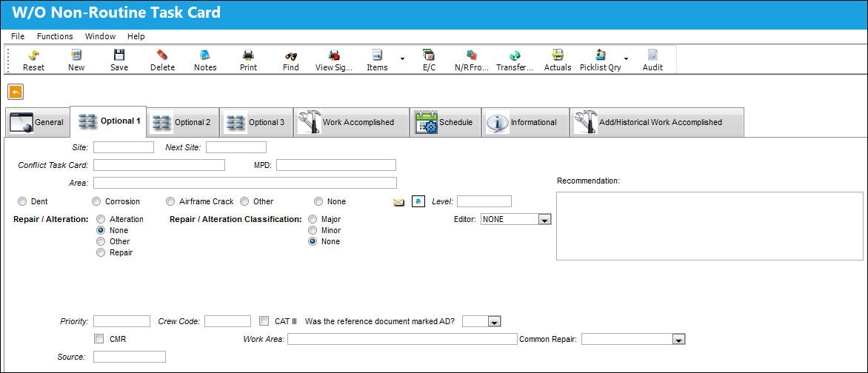Create a new record with New
Viewport: 868px width, 373px height.
pos(76,56)
